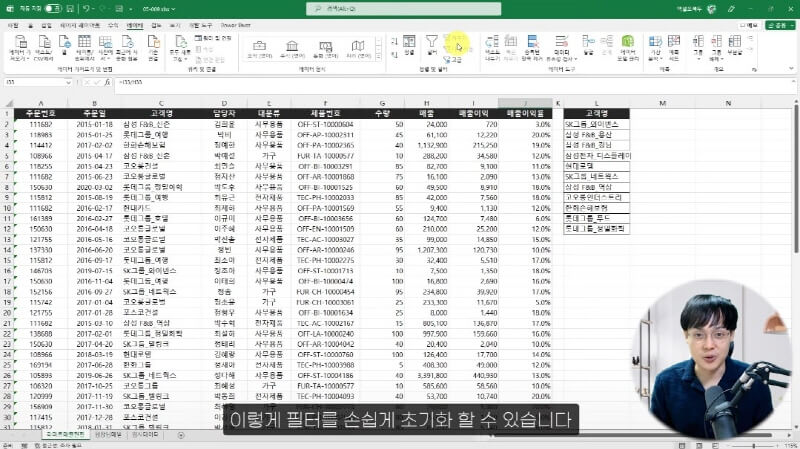Open the Developer tab

(201, 25)
